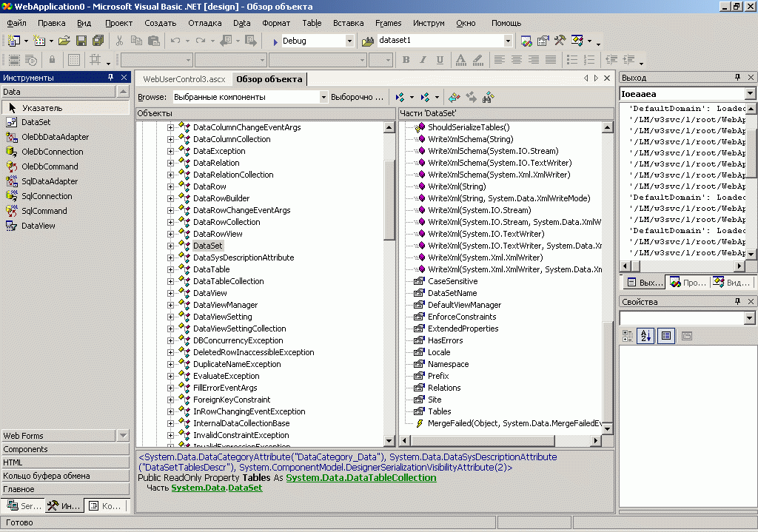This screenshot has width=758, height=532.
Task: Switch to WebUserControl3.ascx tab
Action: coord(184,79)
